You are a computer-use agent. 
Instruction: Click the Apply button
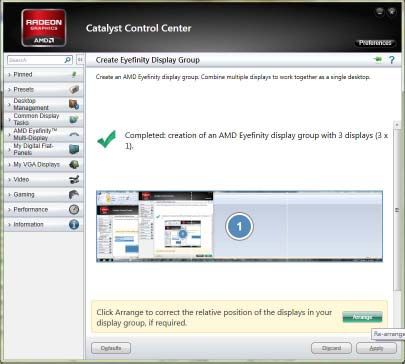(x=376, y=348)
